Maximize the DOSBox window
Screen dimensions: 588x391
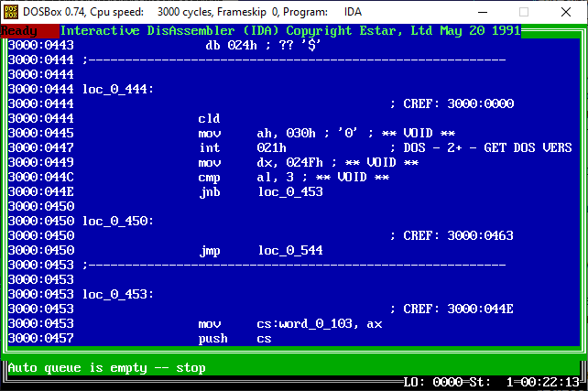tap(524, 12)
